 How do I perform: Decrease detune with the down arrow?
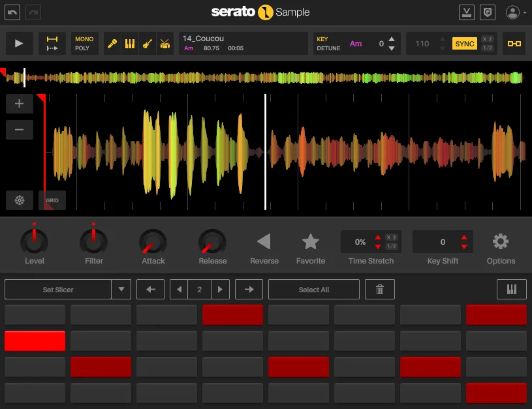point(392,48)
